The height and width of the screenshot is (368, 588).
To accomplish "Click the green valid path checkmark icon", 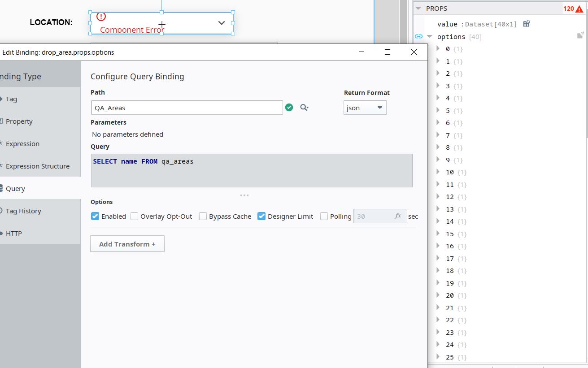I will (x=289, y=108).
